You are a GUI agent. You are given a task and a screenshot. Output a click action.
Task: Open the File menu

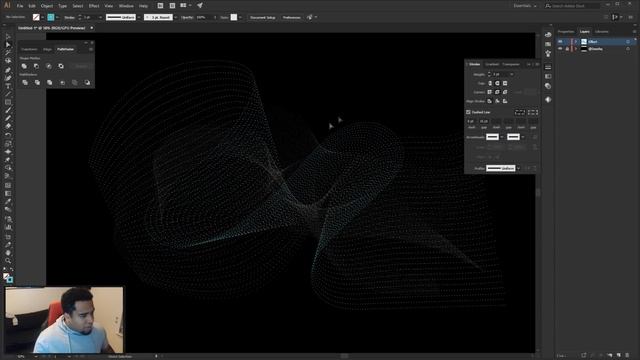(x=20, y=6)
